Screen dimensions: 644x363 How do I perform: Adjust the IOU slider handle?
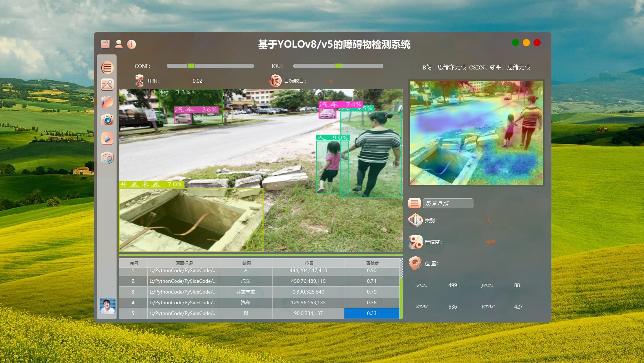click(339, 66)
